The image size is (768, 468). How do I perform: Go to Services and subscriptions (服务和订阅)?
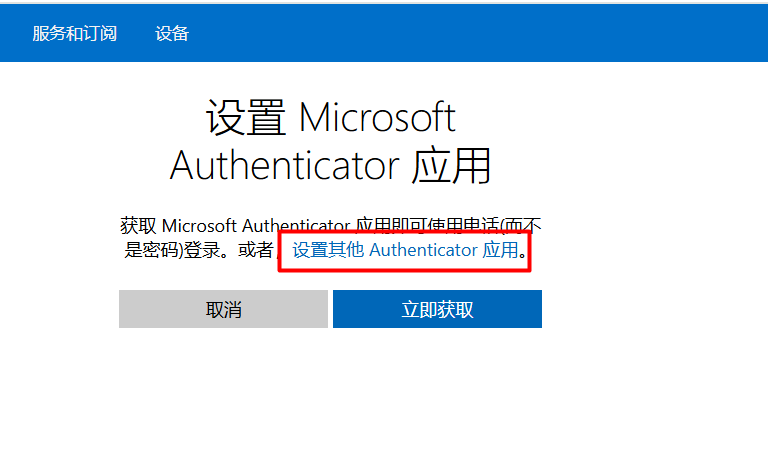(x=74, y=33)
